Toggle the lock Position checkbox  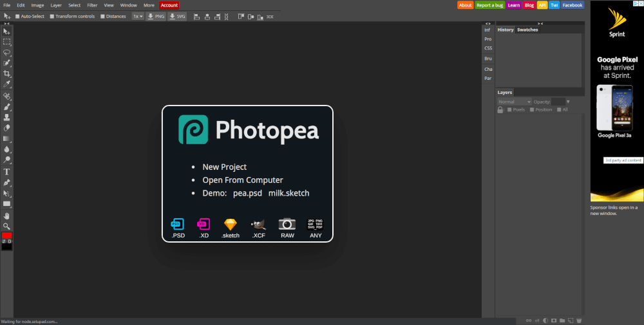(x=532, y=109)
